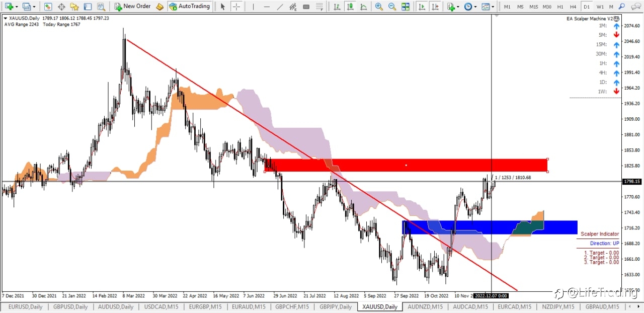Select H4 timeframe
Viewport: 644px width, 313px height.
tap(573, 7)
